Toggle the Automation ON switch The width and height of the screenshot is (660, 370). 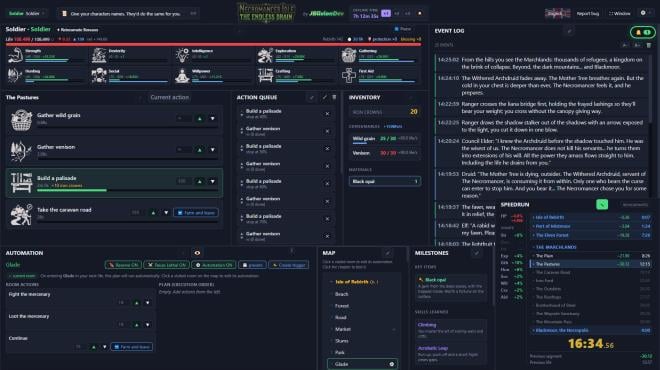pos(214,265)
